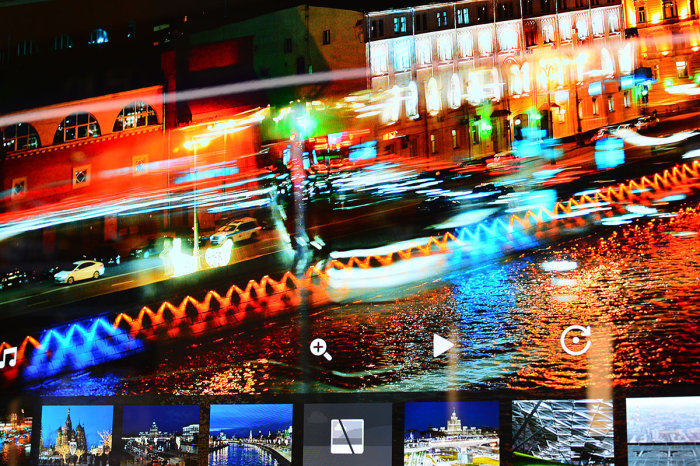
Task: Select the night cityscape thumbnail after St. Basil's
Action: (x=160, y=434)
